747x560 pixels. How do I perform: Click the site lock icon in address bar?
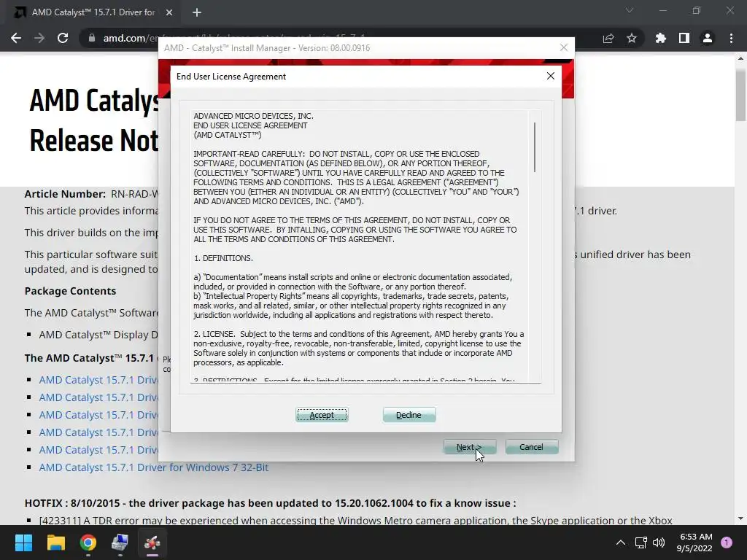[92, 38]
